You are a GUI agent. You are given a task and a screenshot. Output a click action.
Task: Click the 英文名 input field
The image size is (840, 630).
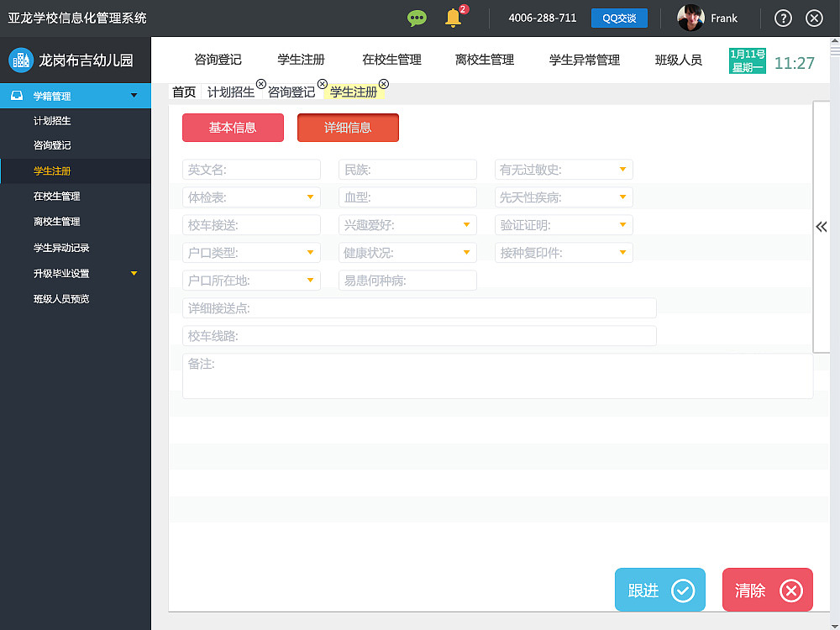[251, 169]
